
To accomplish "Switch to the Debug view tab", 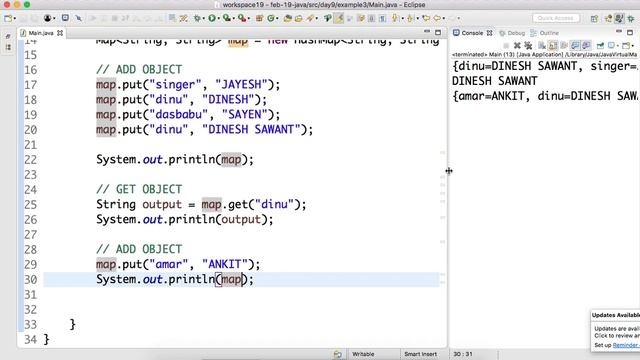I will [512, 33].
